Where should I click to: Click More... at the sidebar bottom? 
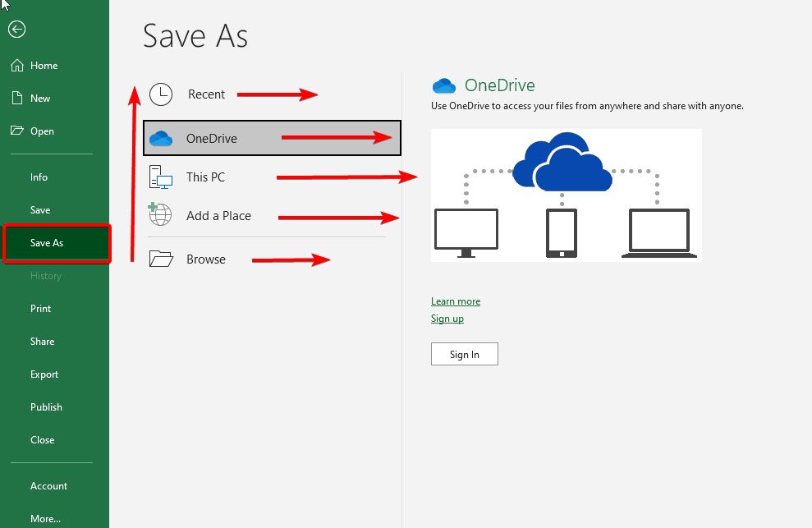54,518
